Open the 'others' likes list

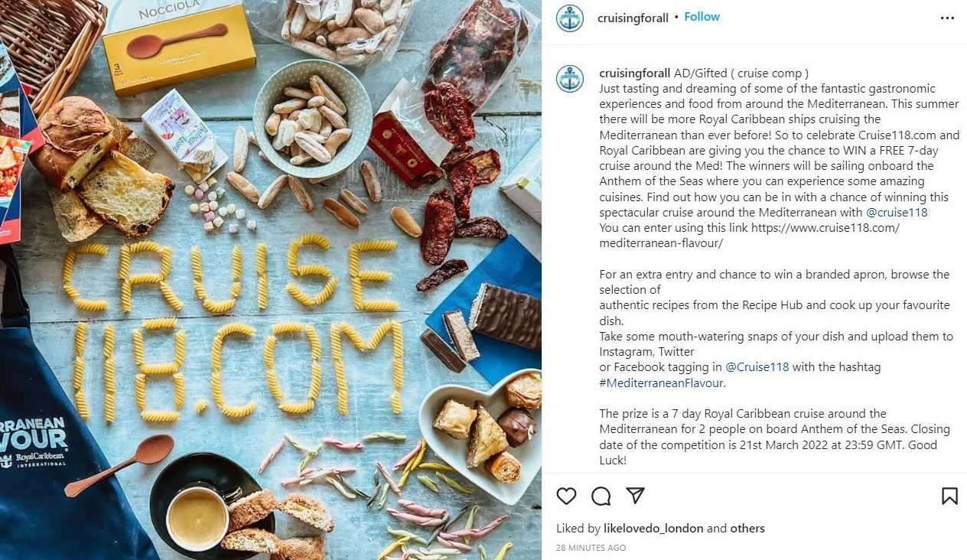(x=747, y=529)
